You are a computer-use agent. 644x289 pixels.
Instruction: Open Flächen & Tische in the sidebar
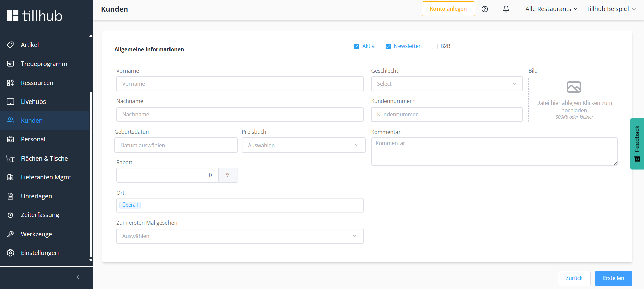pyautogui.click(x=45, y=158)
